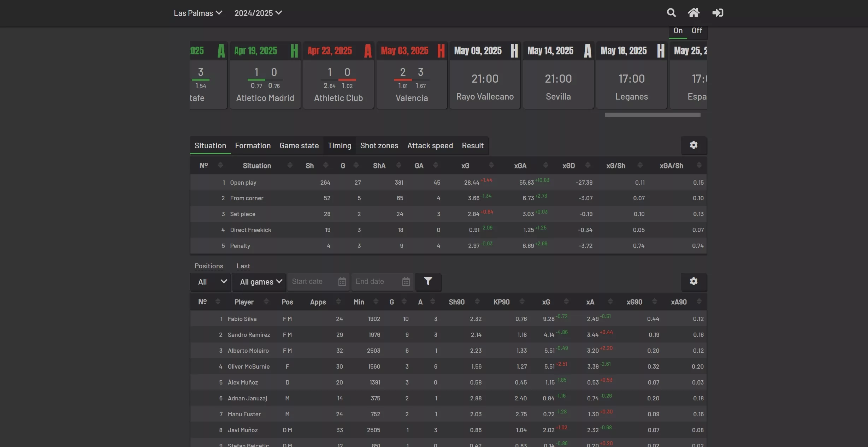The height and width of the screenshot is (447, 868).
Task: Open Fabio Silva player link
Action: 242,319
